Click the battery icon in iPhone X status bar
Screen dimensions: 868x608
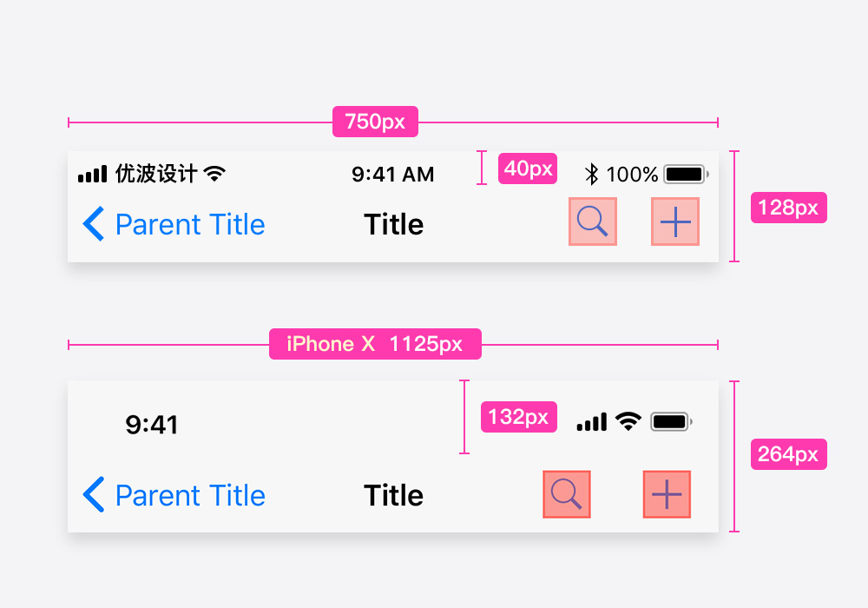point(670,422)
